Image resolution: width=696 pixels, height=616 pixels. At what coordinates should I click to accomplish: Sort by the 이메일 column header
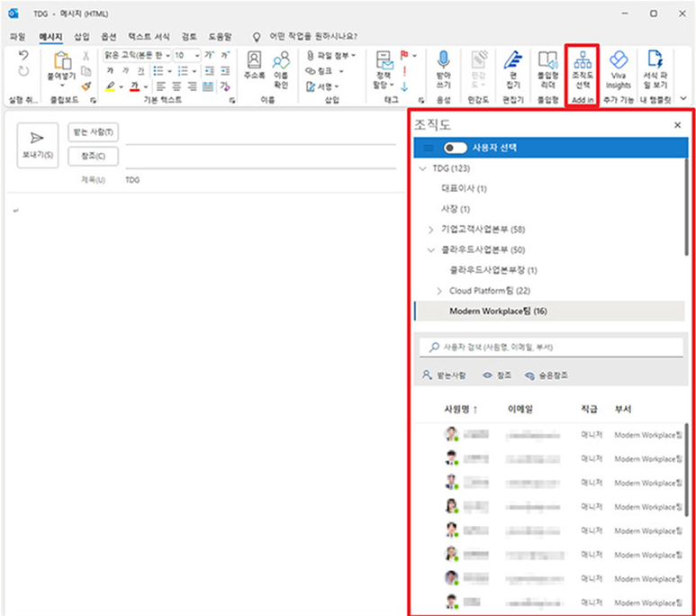(x=520, y=409)
